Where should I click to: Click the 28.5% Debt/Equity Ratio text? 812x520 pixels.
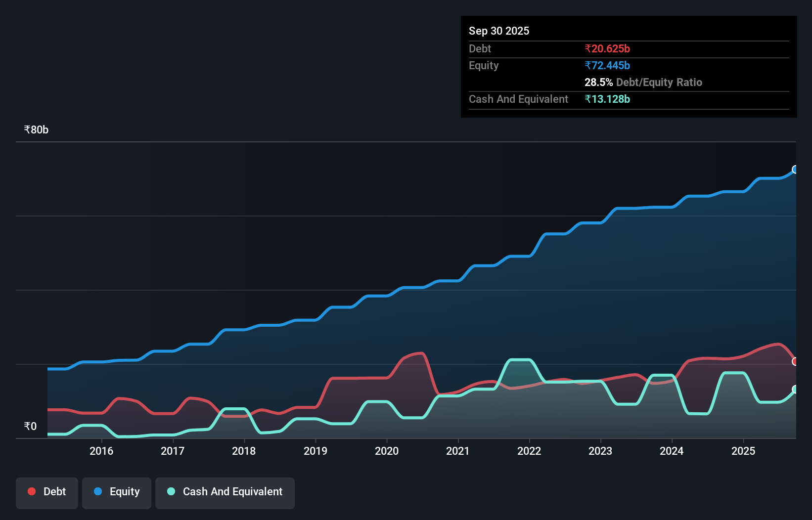643,82
